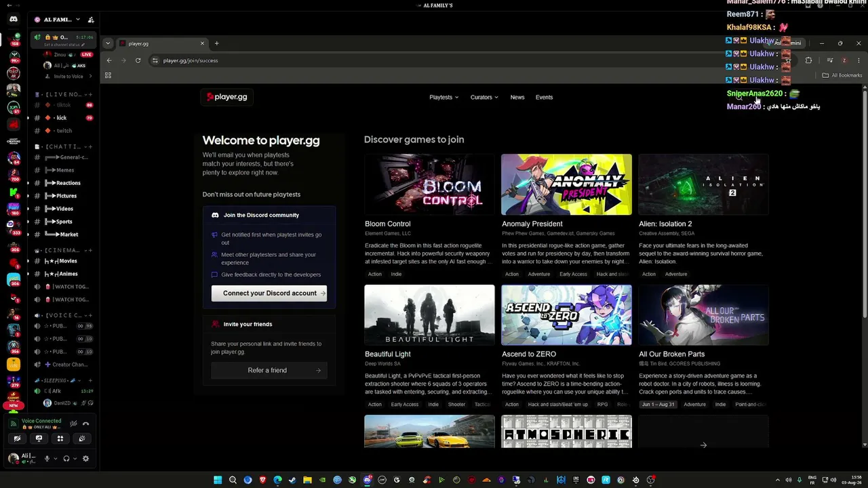The height and width of the screenshot is (488, 868).
Task: Add a channel to VOICE CHANNELS category
Action: click(x=90, y=315)
